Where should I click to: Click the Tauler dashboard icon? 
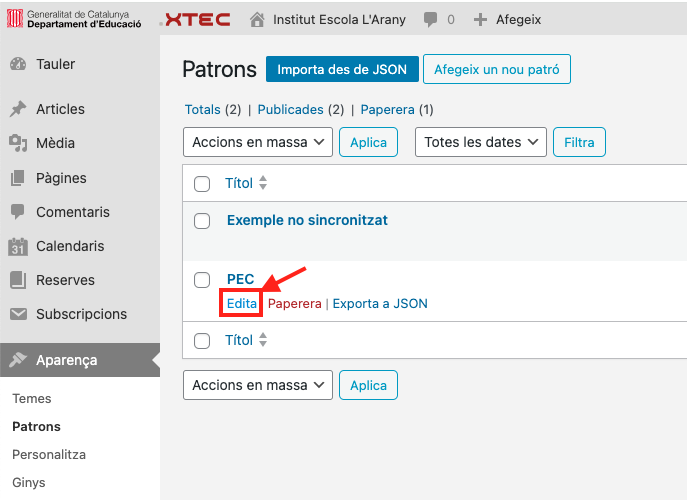pos(18,65)
